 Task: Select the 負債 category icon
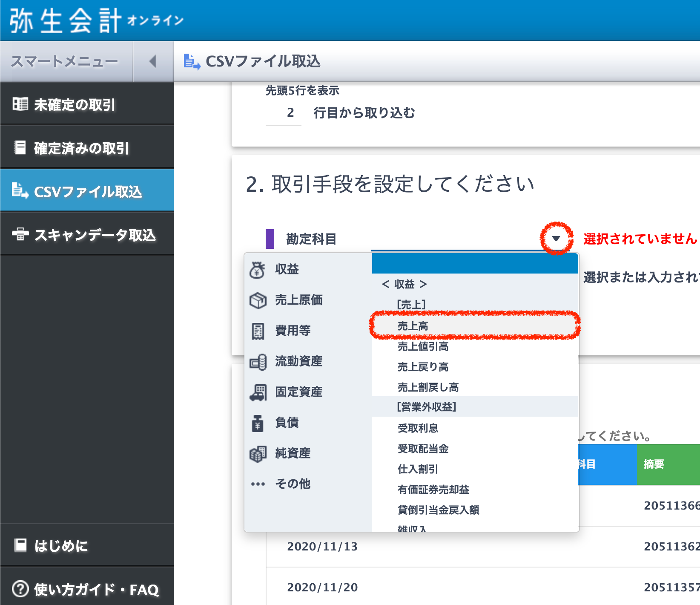pos(258,423)
